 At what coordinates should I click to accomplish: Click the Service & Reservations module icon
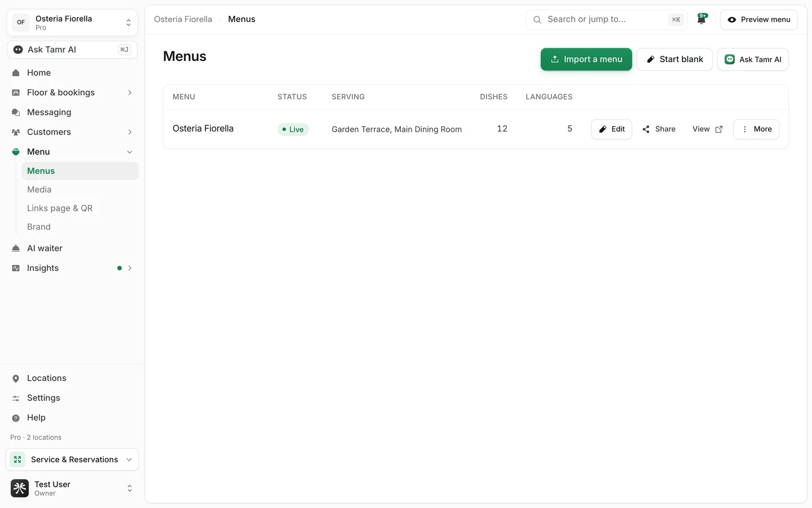17,459
